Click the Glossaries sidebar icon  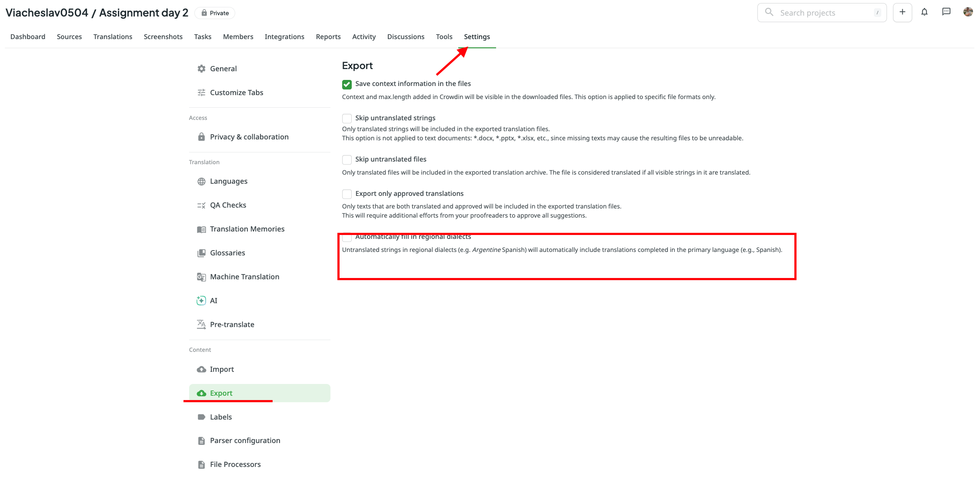pos(201,253)
